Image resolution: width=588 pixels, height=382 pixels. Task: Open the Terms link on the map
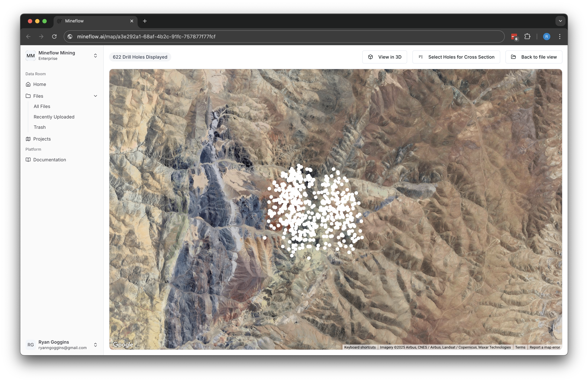coord(520,347)
